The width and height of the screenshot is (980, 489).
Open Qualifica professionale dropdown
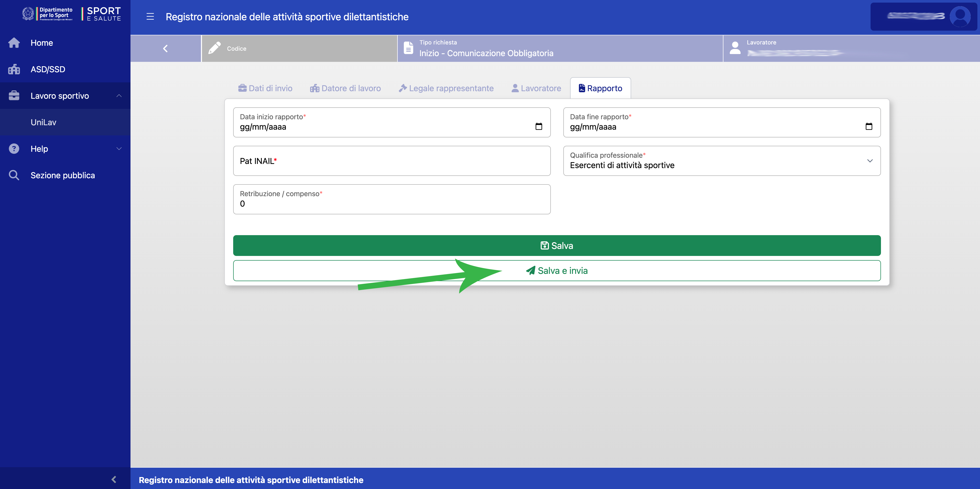point(870,161)
